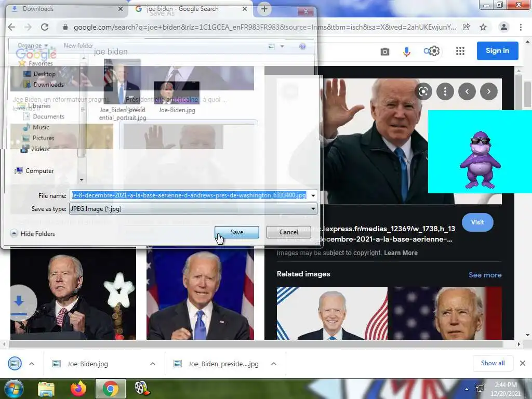Close the downloads shelf with X
The width and height of the screenshot is (532, 399).
[x=523, y=363]
